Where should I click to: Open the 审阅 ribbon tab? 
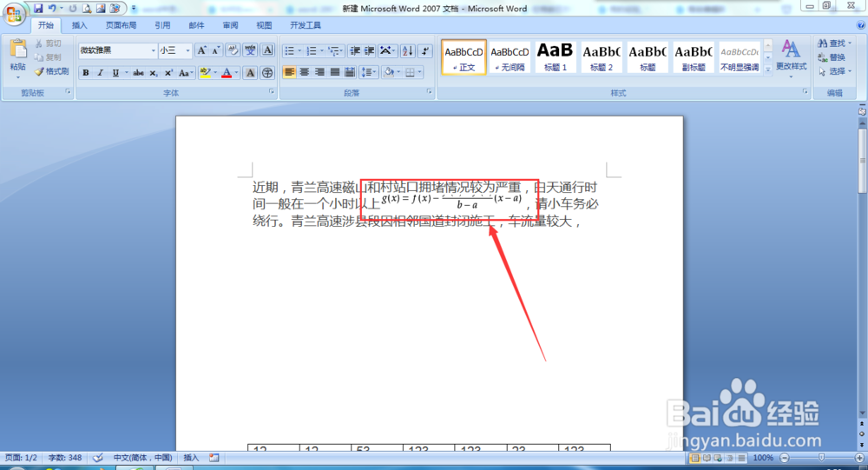(x=230, y=25)
